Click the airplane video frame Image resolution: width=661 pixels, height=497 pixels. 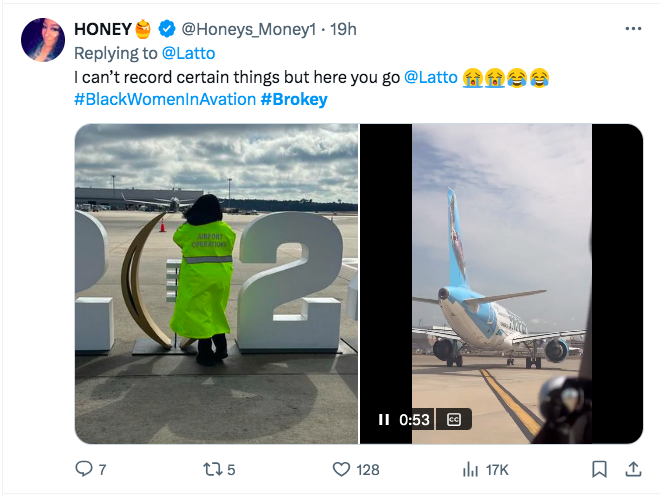tap(501, 270)
